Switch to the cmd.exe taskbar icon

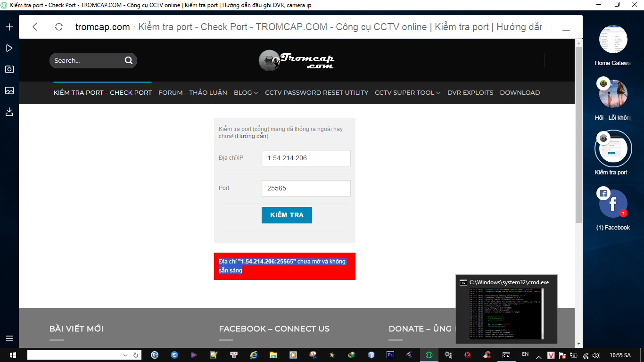(x=506, y=355)
